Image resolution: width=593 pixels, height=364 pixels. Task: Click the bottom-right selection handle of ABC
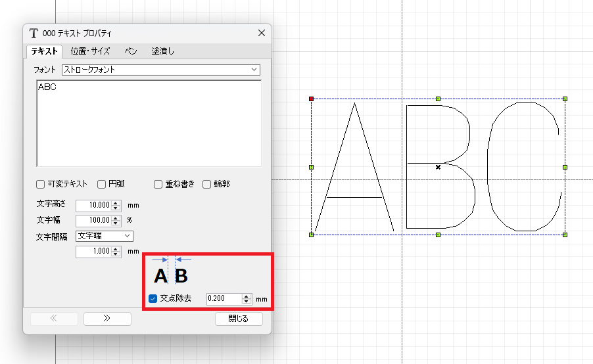[x=565, y=235]
